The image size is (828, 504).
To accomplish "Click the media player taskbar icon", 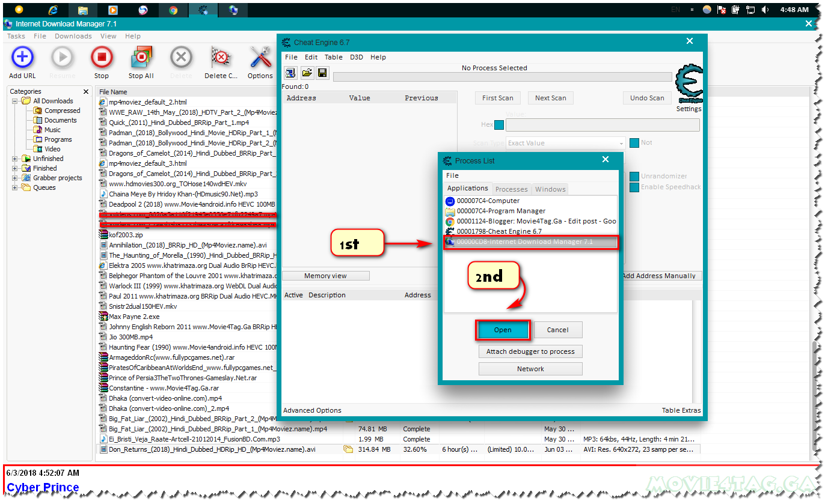I will (112, 10).
